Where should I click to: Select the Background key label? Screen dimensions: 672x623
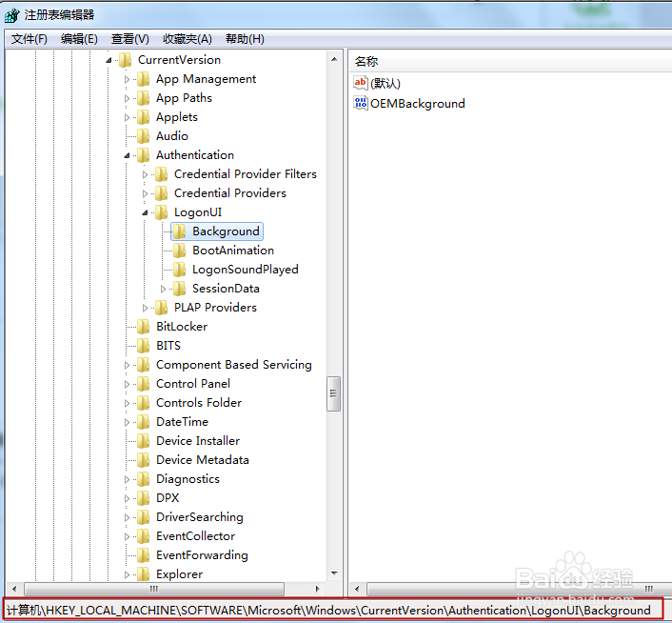[x=226, y=231]
